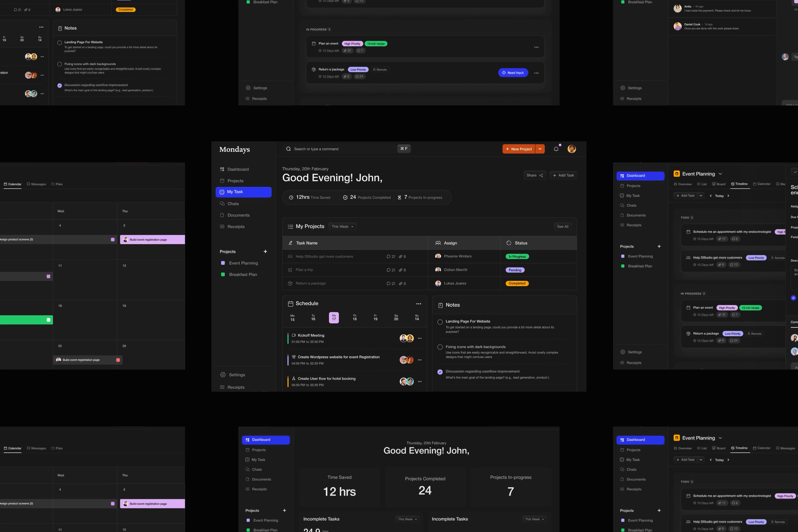Open the notification bell
This screenshot has height=532, width=798.
(x=556, y=149)
